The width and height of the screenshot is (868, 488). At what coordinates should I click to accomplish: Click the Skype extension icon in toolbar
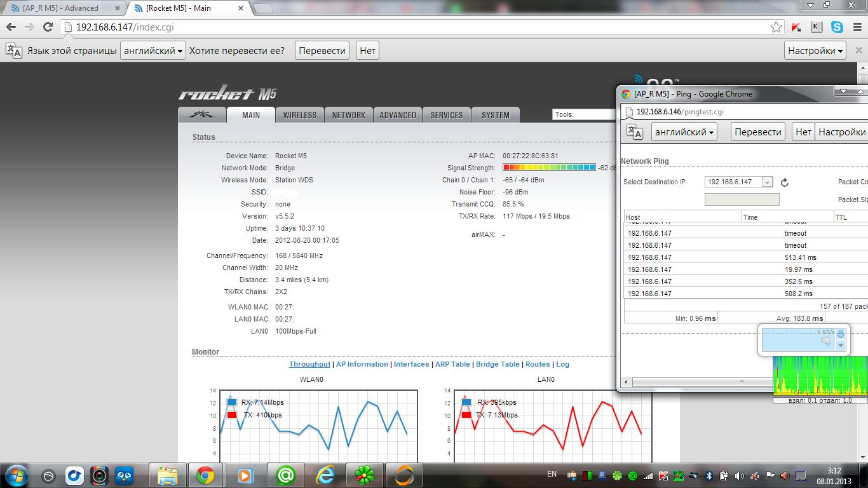(837, 27)
